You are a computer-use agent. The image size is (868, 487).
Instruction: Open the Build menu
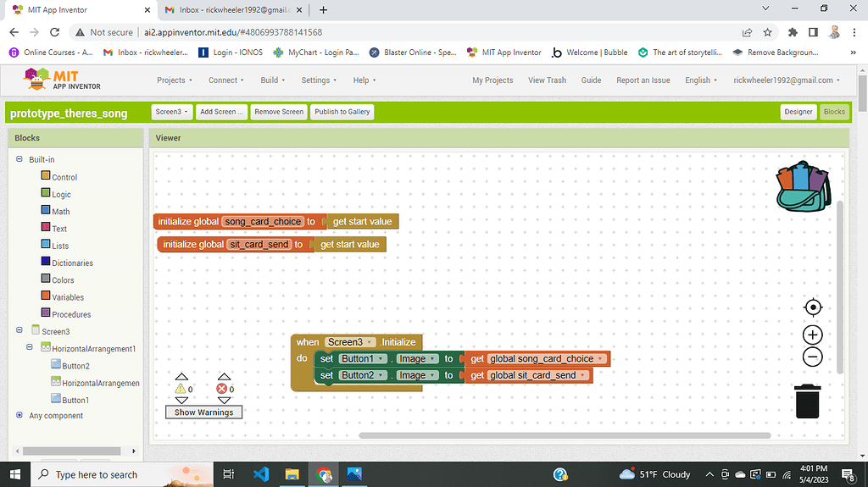[x=272, y=80]
